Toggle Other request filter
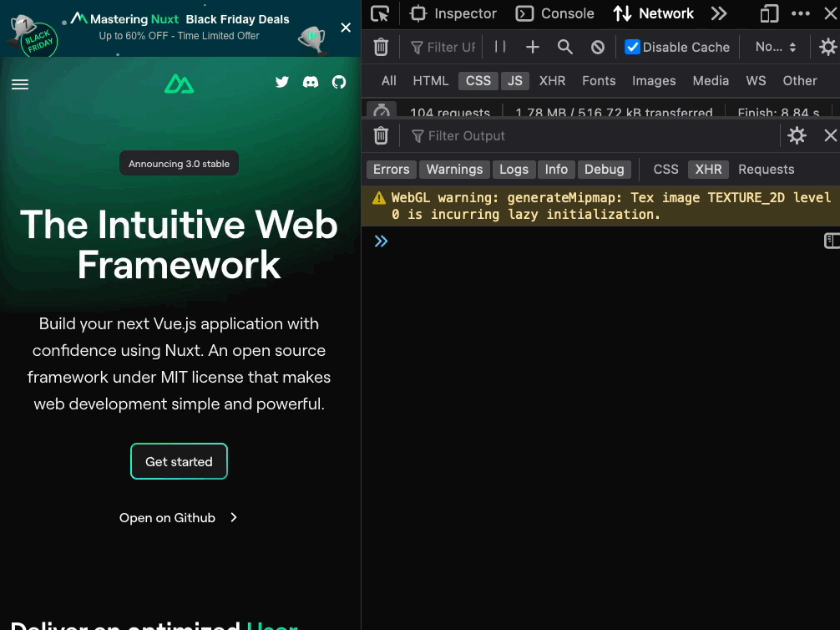The height and width of the screenshot is (630, 840). tap(800, 81)
